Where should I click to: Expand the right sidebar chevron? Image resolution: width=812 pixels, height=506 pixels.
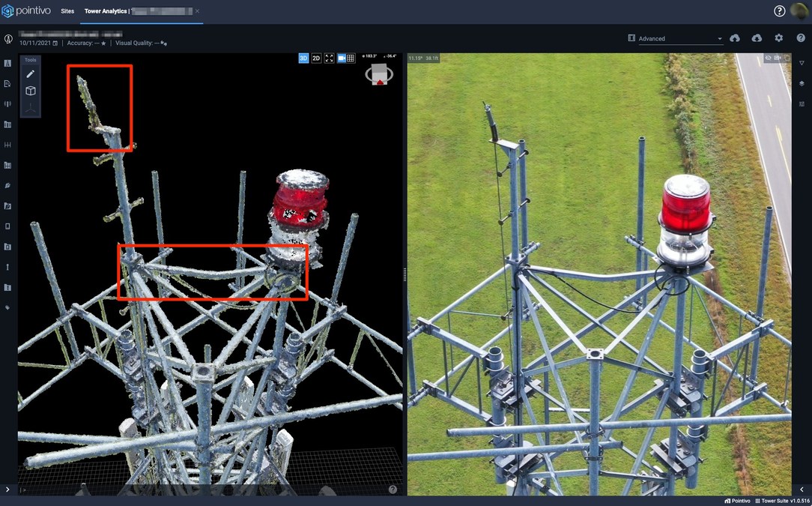pyautogui.click(x=802, y=490)
